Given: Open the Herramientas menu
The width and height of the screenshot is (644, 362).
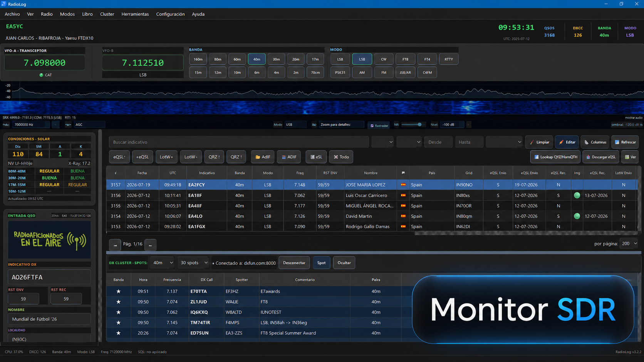Looking at the screenshot, I should tap(135, 14).
